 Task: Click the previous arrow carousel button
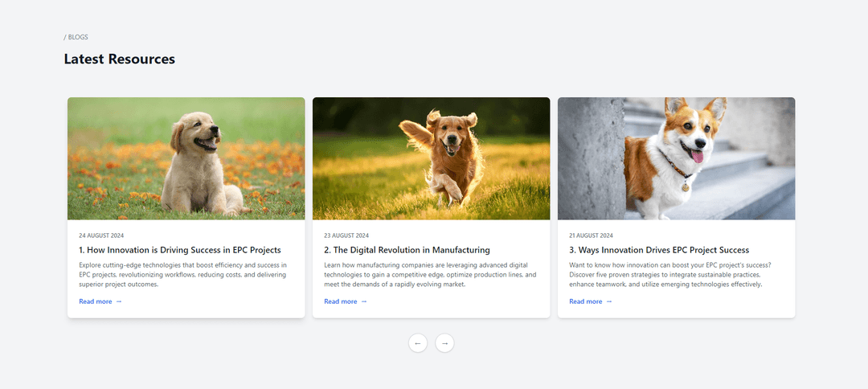pyautogui.click(x=417, y=343)
